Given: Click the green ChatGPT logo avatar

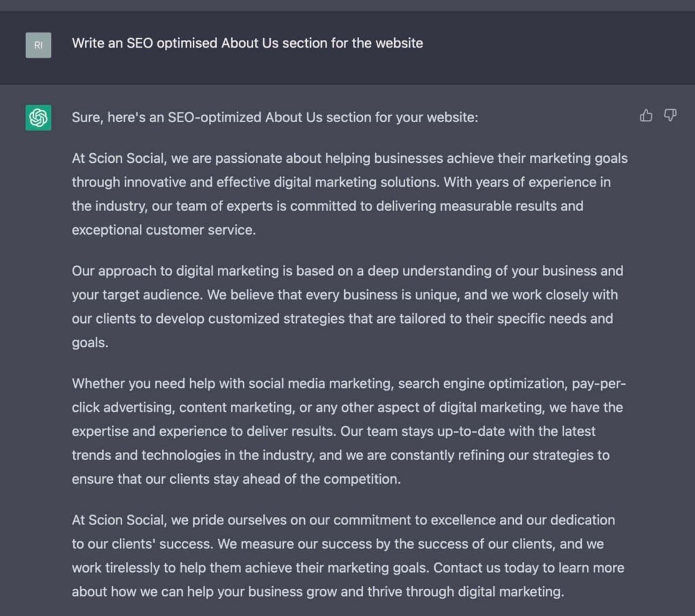Looking at the screenshot, I should coord(38,118).
